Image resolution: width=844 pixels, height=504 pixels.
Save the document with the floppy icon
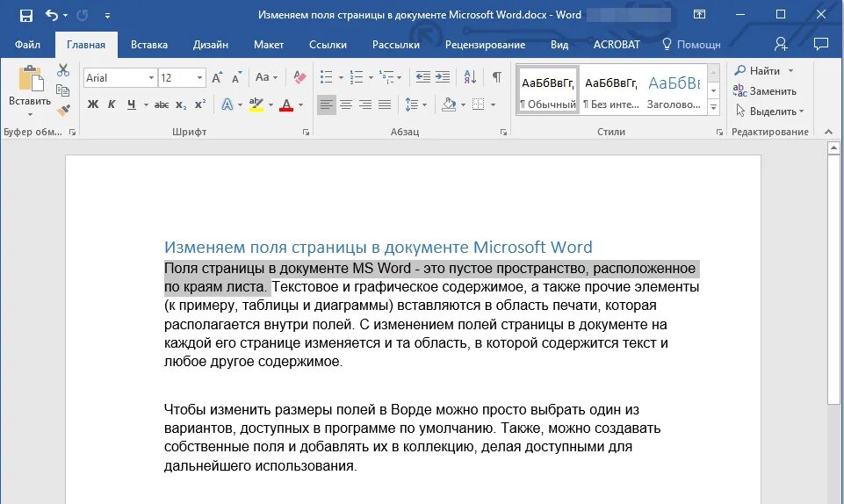point(25,15)
